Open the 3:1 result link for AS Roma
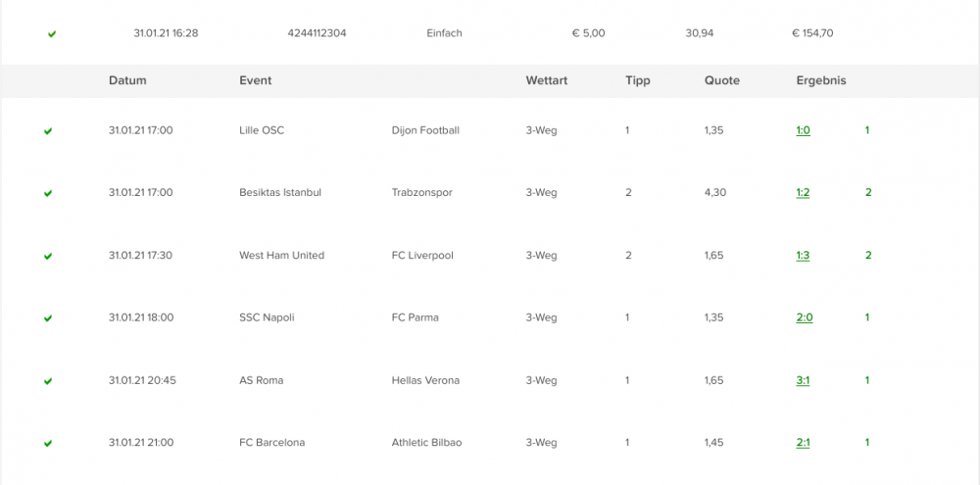Viewport: 980px width, 485px height. pos(804,380)
